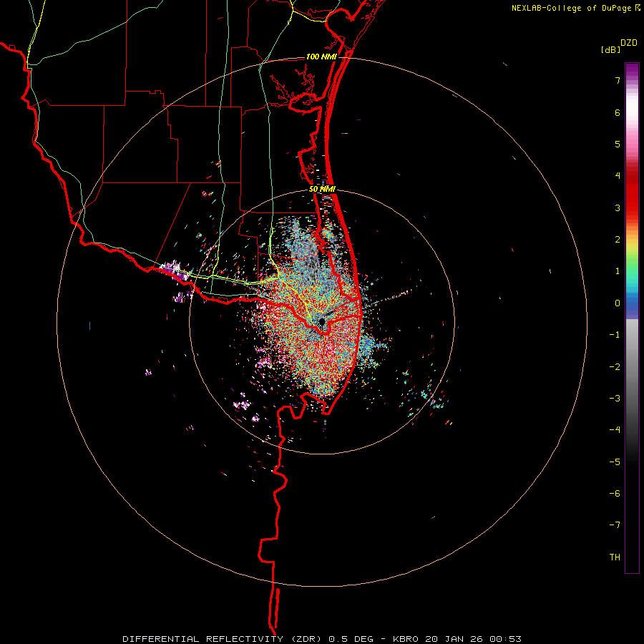Click the Differential Reflectivity caption at bottom
The height and width of the screenshot is (644, 644).
coord(322,639)
